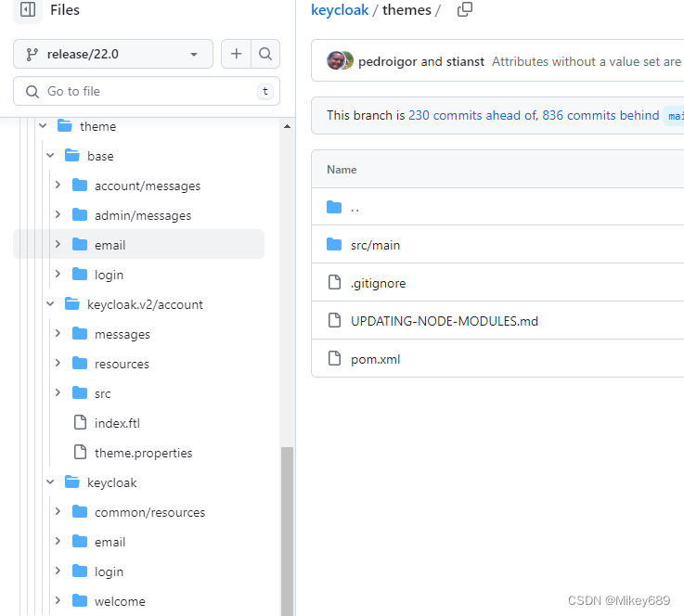
Task: Focus the Go to file search field
Action: [147, 91]
